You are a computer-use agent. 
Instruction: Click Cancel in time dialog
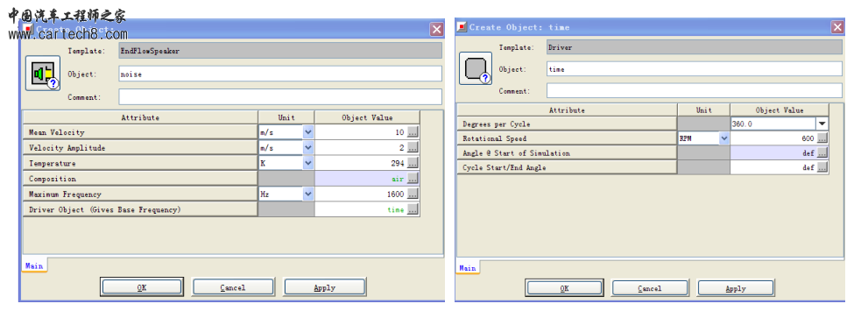coord(650,288)
